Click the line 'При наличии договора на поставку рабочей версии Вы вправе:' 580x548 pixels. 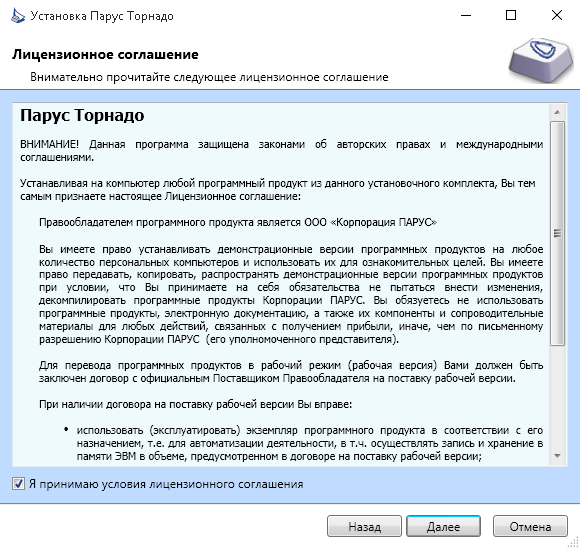click(195, 404)
